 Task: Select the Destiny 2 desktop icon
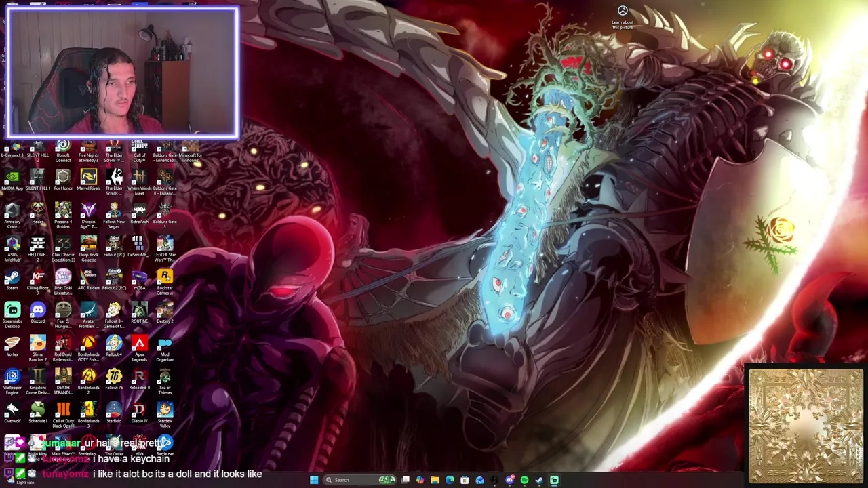pyautogui.click(x=165, y=313)
